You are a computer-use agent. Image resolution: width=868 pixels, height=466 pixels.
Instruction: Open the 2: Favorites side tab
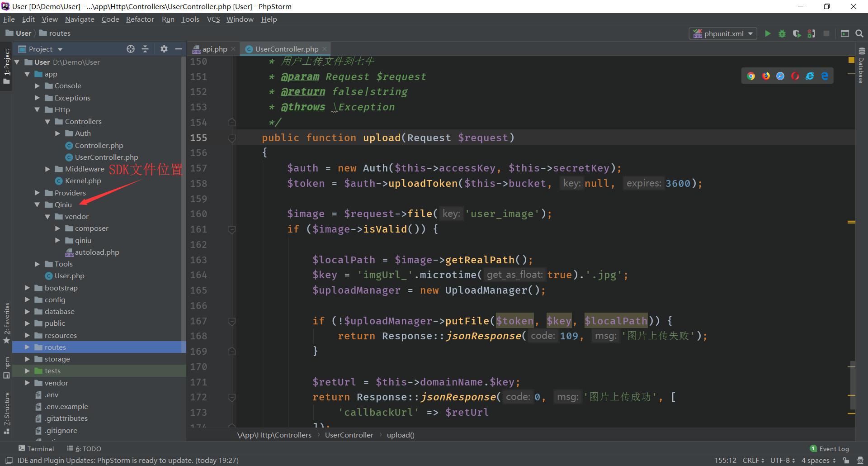[6, 323]
